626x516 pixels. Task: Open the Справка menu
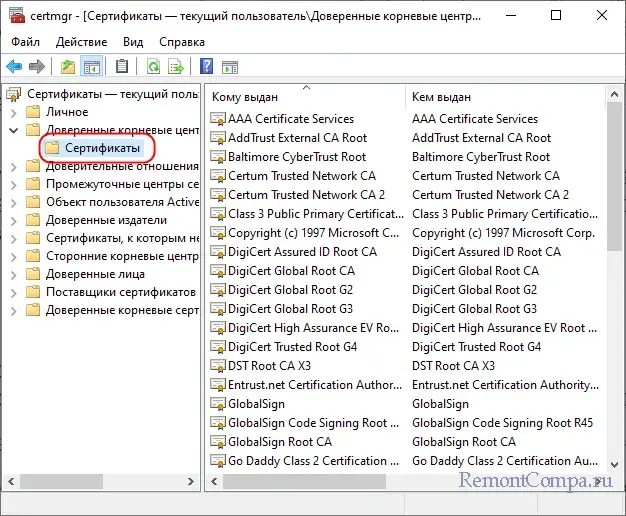click(x=182, y=42)
